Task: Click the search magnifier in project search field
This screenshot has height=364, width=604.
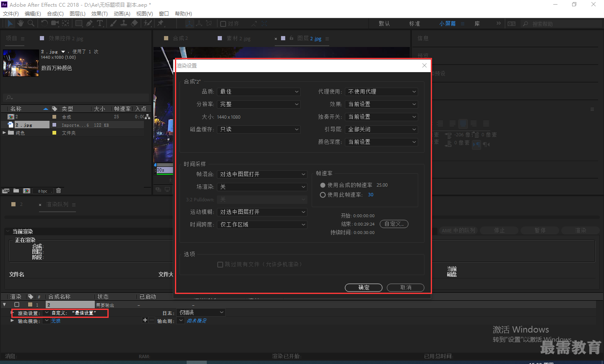Action: pyautogui.click(x=9, y=98)
